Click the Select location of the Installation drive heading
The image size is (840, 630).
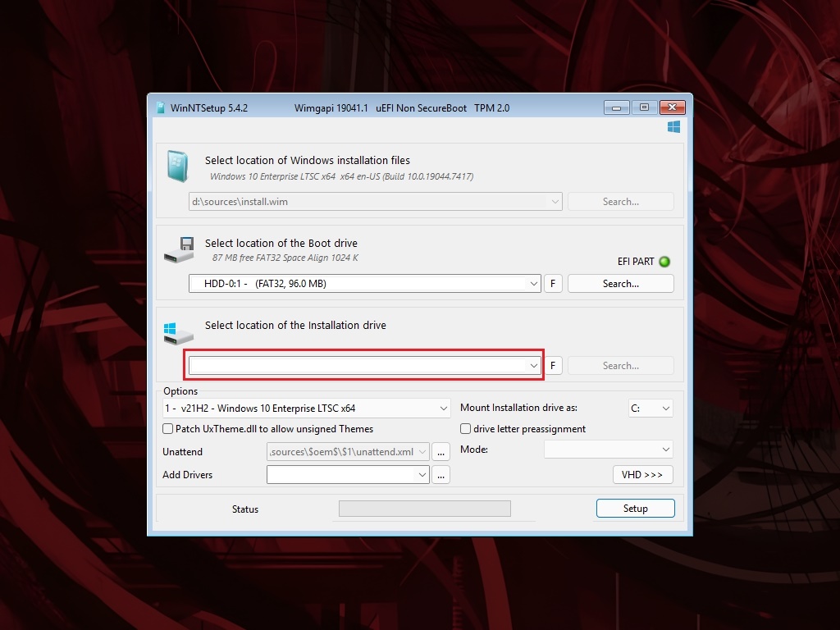point(295,325)
